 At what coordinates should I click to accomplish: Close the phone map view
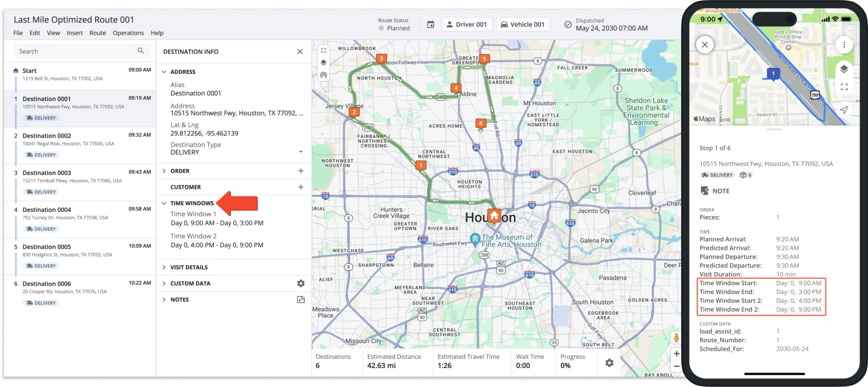705,44
